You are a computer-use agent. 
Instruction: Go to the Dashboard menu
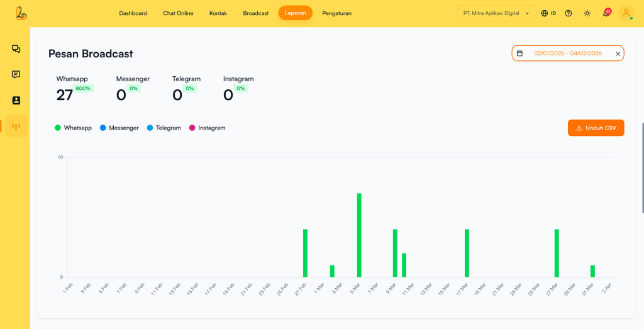[133, 13]
